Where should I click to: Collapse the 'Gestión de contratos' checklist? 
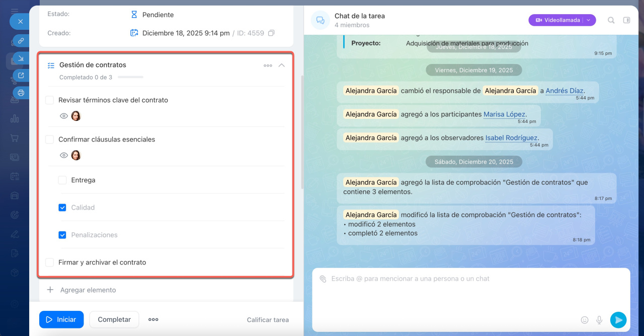[282, 65]
